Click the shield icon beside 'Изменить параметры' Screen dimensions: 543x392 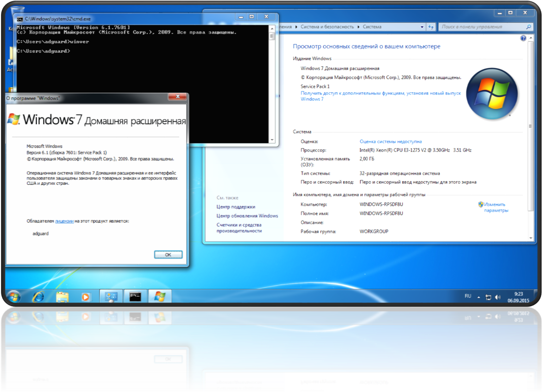(481, 204)
